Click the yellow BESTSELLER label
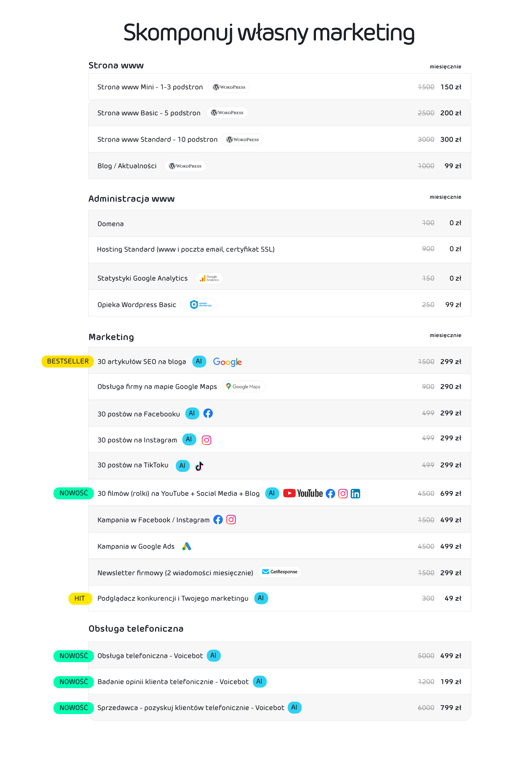The height and width of the screenshot is (777, 532). tap(67, 362)
